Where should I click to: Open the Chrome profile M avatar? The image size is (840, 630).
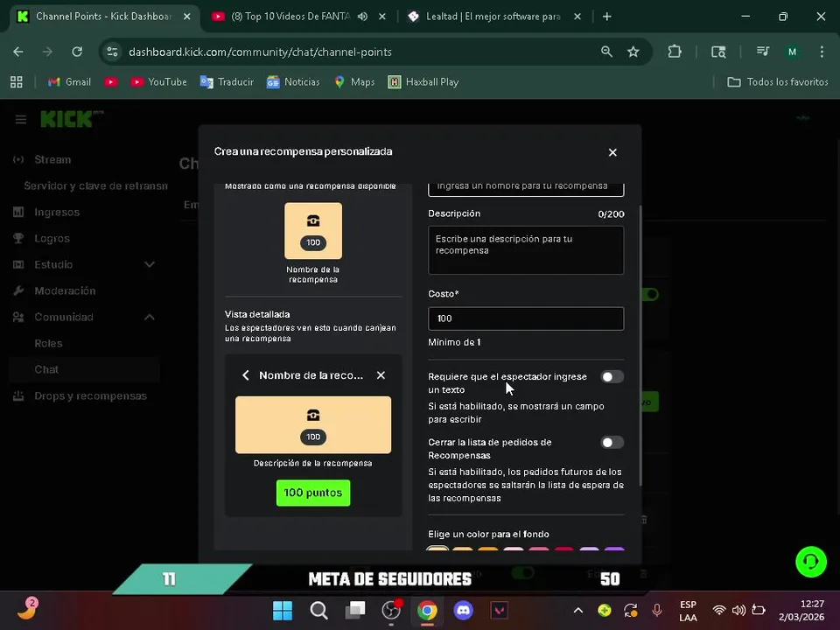pyautogui.click(x=792, y=52)
